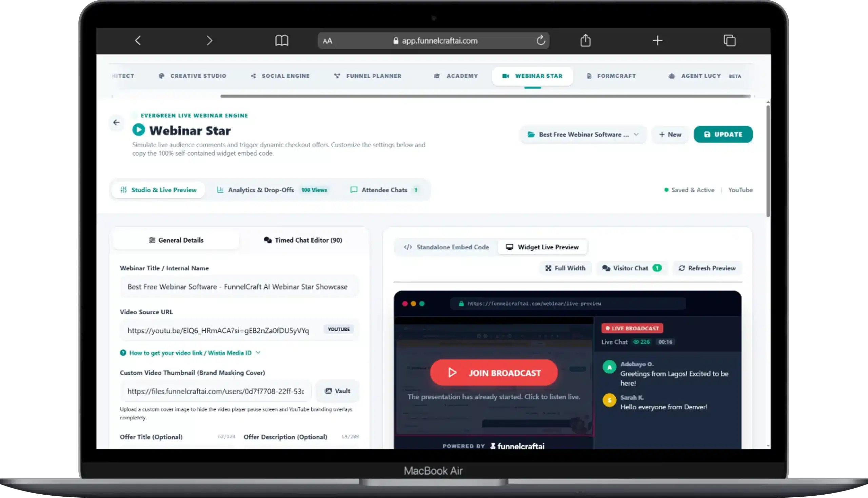Open the Agent Lucy beta tab
Viewport: 868px width, 498px height.
click(705, 76)
